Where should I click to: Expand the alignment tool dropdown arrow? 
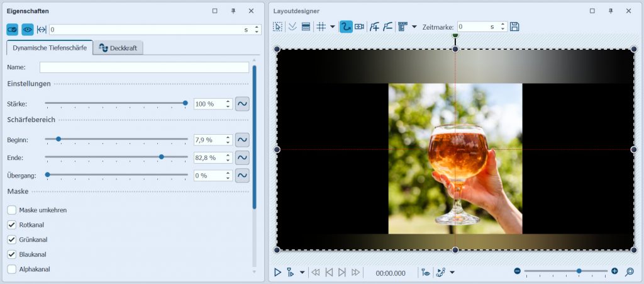click(x=414, y=26)
